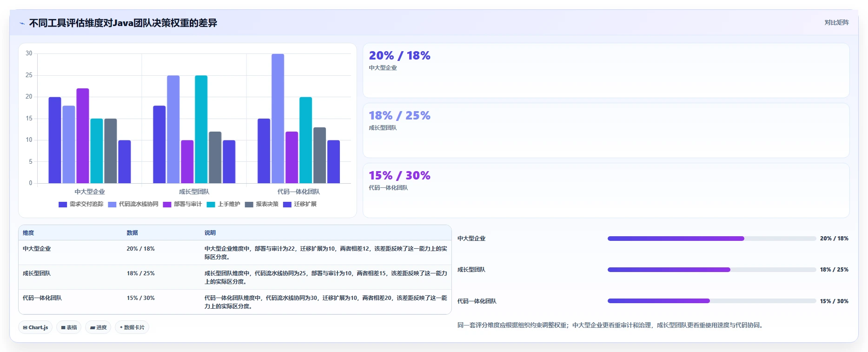
Task: Click the description mentioning 两者相差15
Action: 326,278
